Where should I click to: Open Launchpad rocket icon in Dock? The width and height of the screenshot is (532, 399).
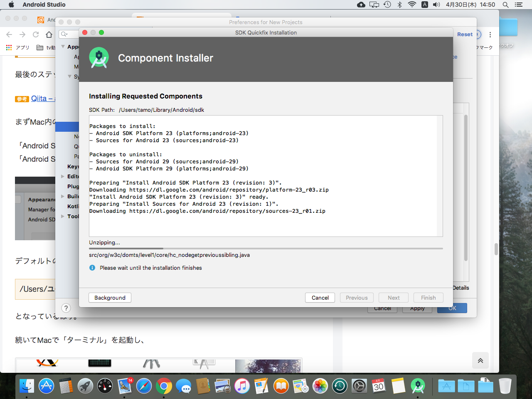[x=86, y=386]
